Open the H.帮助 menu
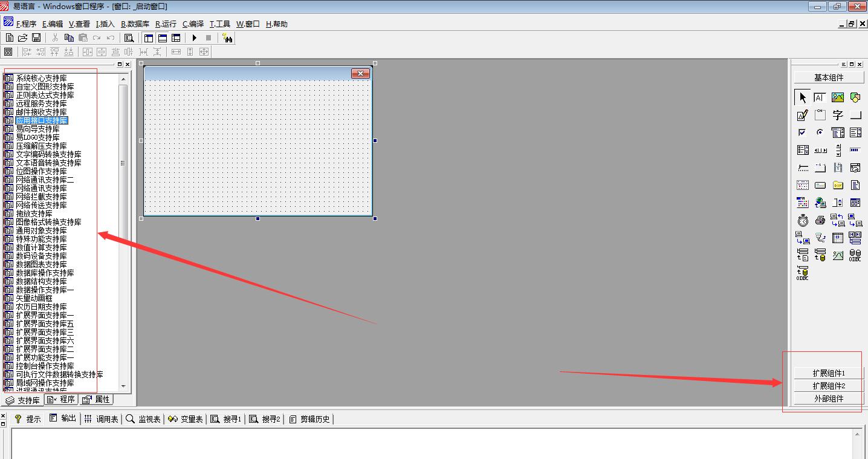Screen dimensions: 868x459 [x=277, y=24]
